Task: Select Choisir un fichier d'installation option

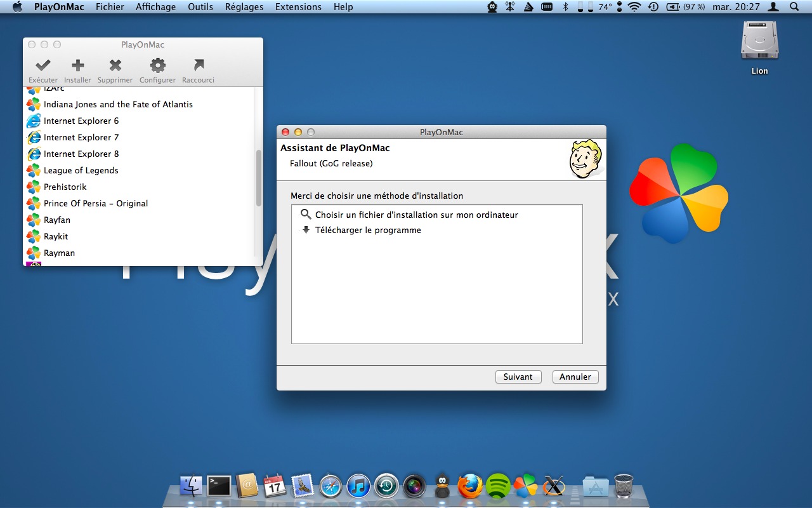Action: [416, 215]
